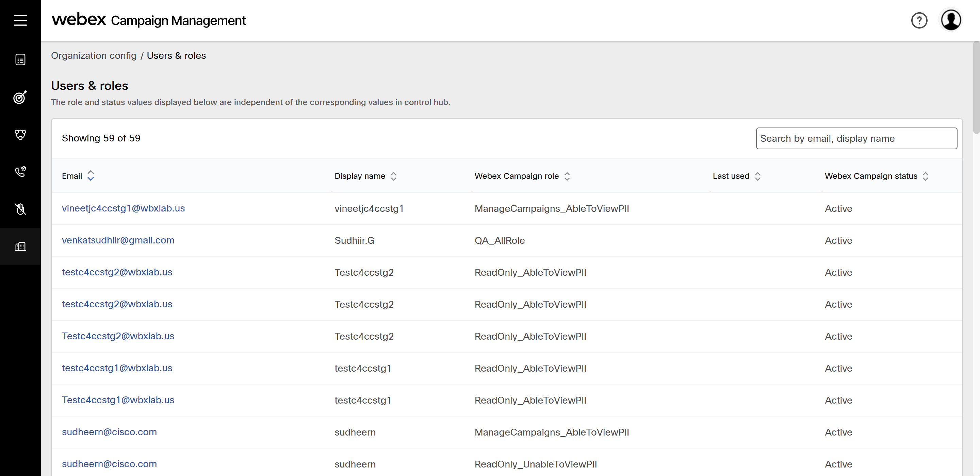Viewport: 980px width, 476px height.
Task: Click the Showing 59 of 59 count
Action: pyautogui.click(x=101, y=138)
